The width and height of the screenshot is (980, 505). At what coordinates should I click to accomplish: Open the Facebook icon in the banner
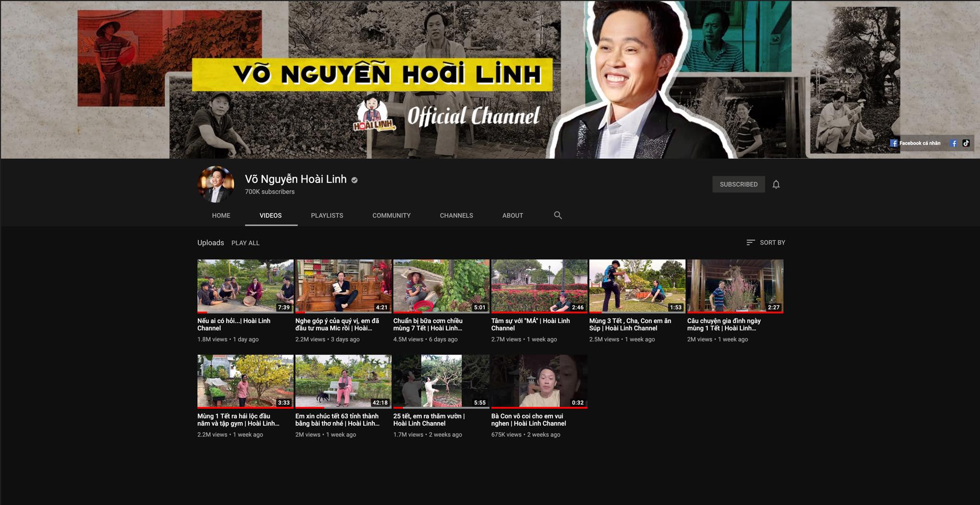tap(953, 143)
